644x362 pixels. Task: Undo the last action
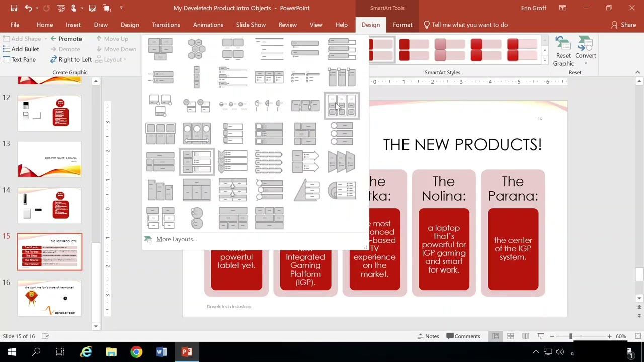(29, 8)
